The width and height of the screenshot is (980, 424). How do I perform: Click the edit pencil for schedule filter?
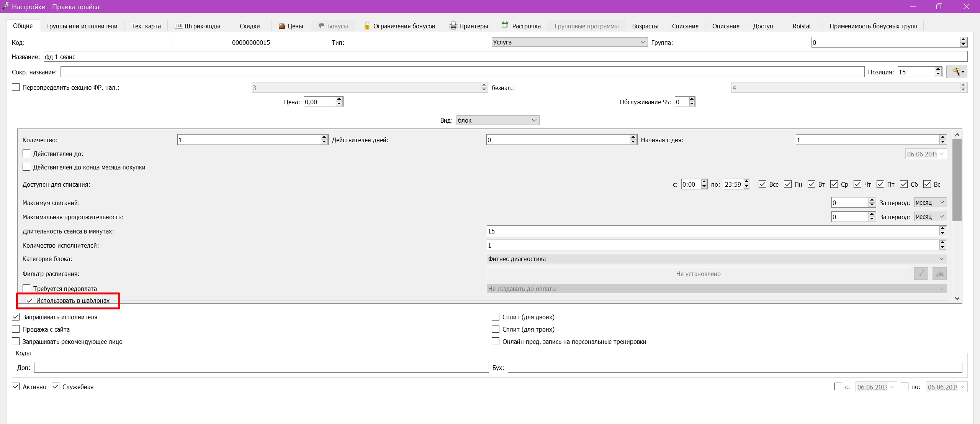(x=921, y=274)
